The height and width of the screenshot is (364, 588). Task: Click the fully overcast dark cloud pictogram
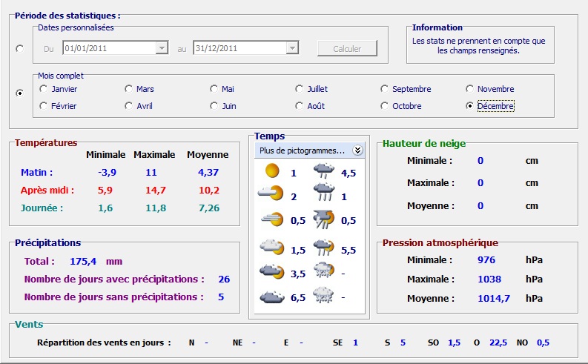pyautogui.click(x=270, y=297)
